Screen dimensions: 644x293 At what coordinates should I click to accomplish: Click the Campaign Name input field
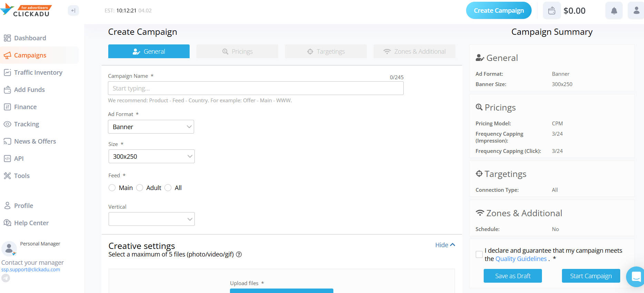point(255,88)
